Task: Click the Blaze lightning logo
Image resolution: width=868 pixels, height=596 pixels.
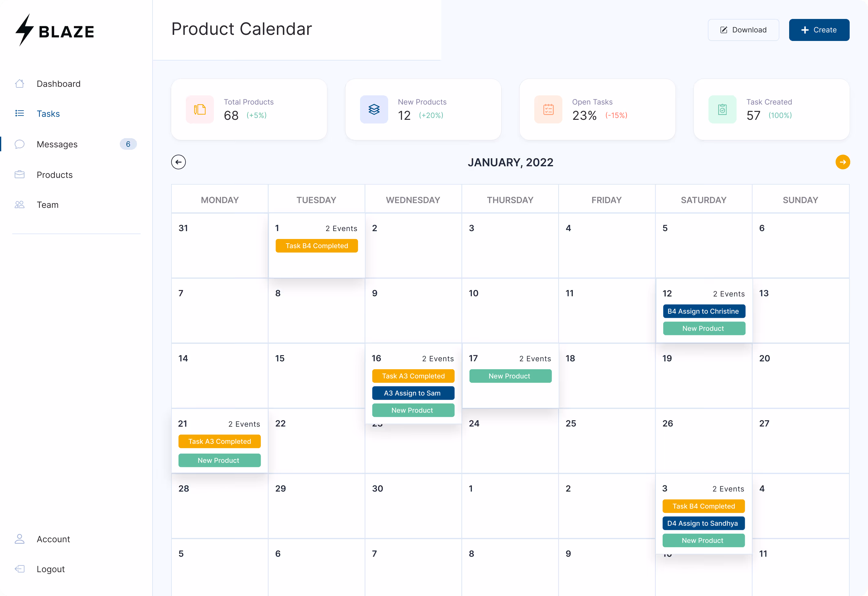Action: [x=24, y=31]
